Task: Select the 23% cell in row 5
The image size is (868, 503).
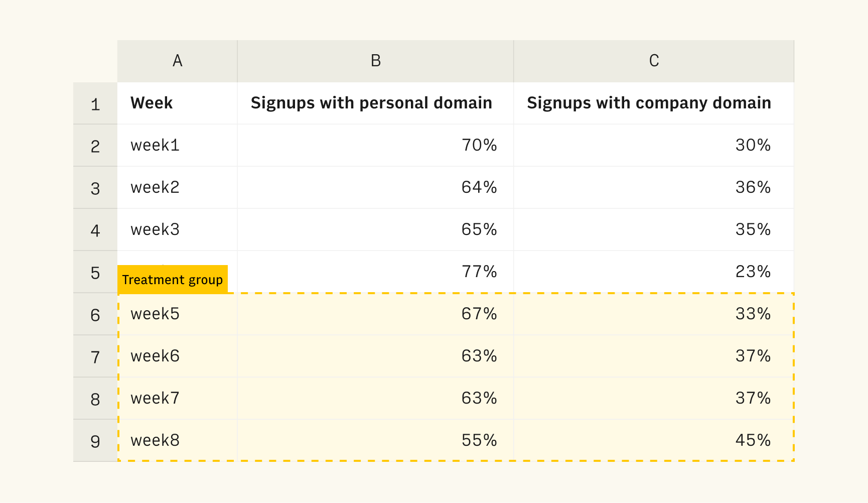Action: [x=654, y=272]
